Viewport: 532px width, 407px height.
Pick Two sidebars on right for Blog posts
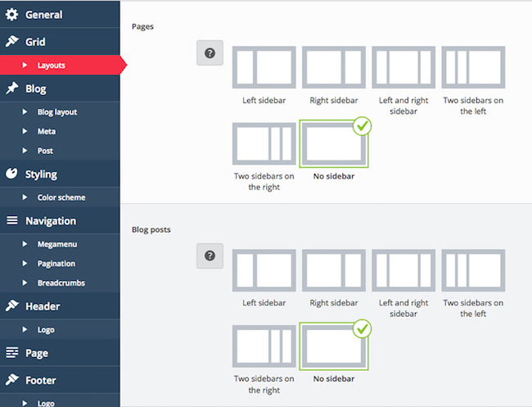click(x=264, y=346)
